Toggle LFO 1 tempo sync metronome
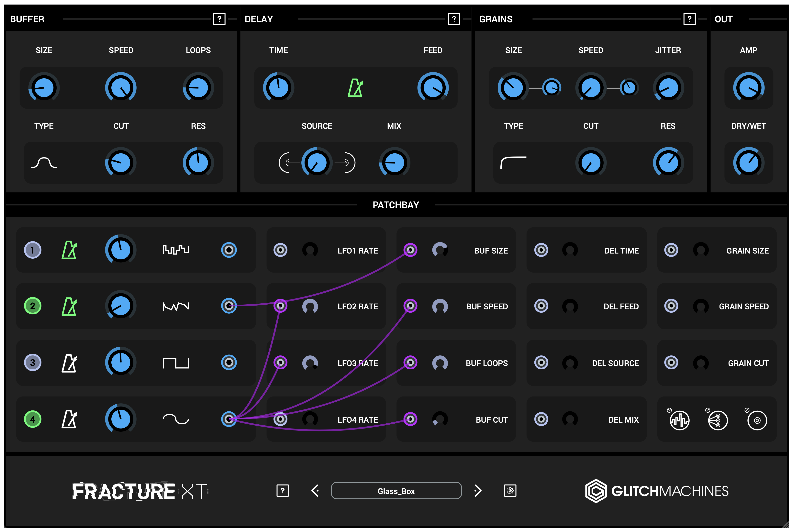Screen dimensions: 792x532 click(69, 250)
